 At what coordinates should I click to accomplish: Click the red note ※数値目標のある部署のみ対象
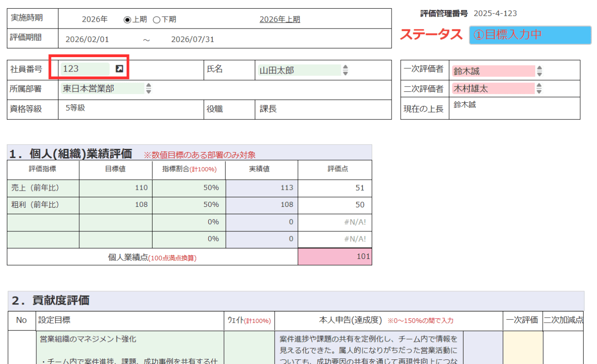200,155
